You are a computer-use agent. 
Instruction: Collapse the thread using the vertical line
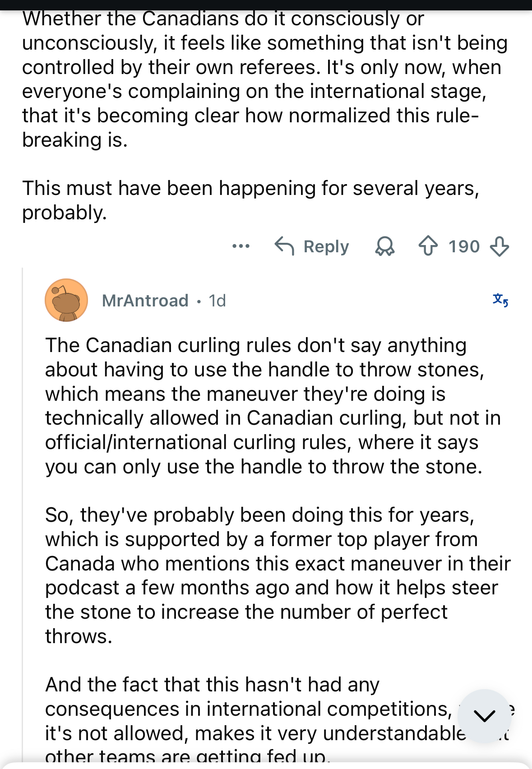pos(23,496)
